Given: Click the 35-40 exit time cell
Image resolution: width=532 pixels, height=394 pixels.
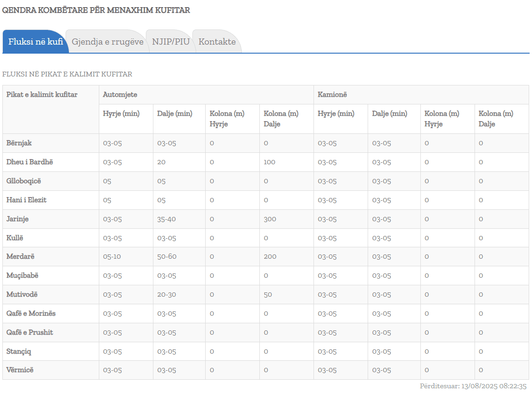Looking at the screenshot, I should (167, 219).
